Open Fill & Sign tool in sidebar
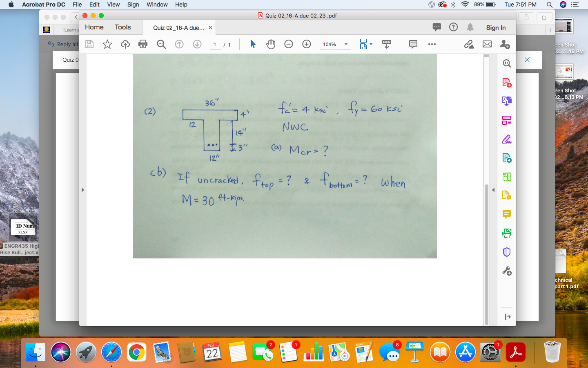588x368 pixels. 507,139
